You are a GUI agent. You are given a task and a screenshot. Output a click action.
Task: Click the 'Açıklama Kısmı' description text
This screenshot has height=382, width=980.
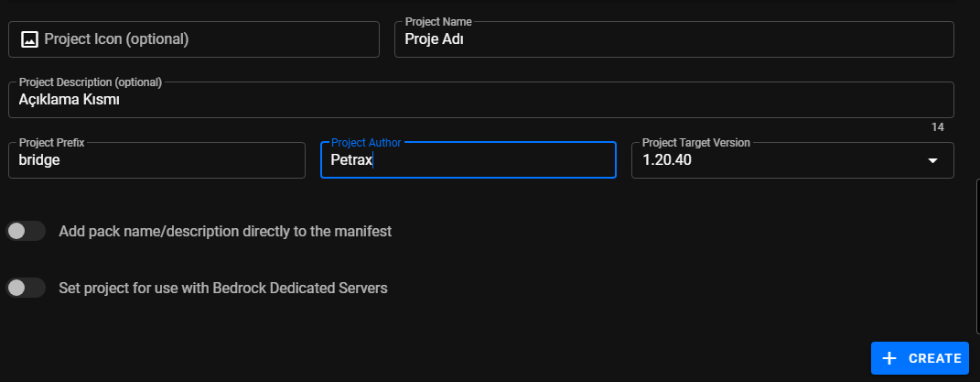[x=70, y=101]
